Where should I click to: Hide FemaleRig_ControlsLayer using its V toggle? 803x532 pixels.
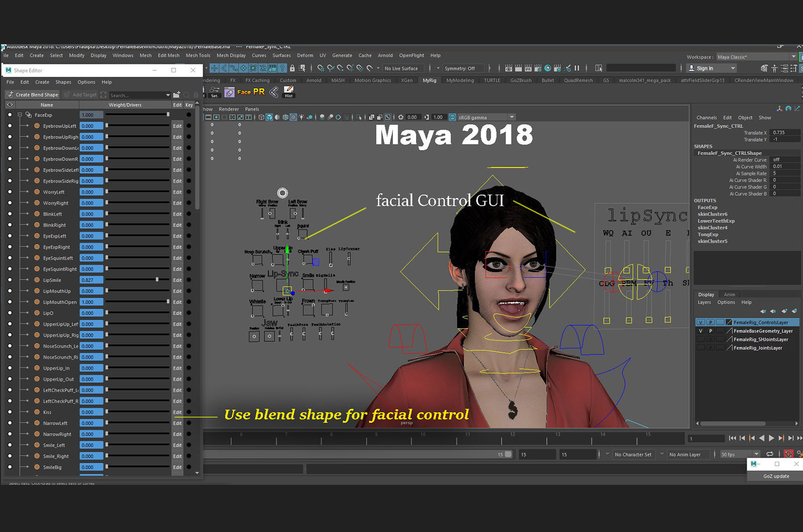(x=700, y=322)
